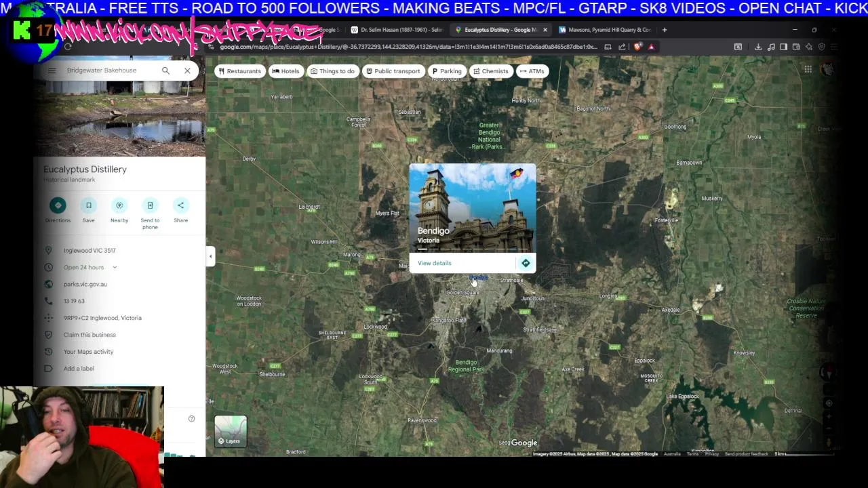
Task: Click View details on the Bendigo card
Action: point(435,263)
